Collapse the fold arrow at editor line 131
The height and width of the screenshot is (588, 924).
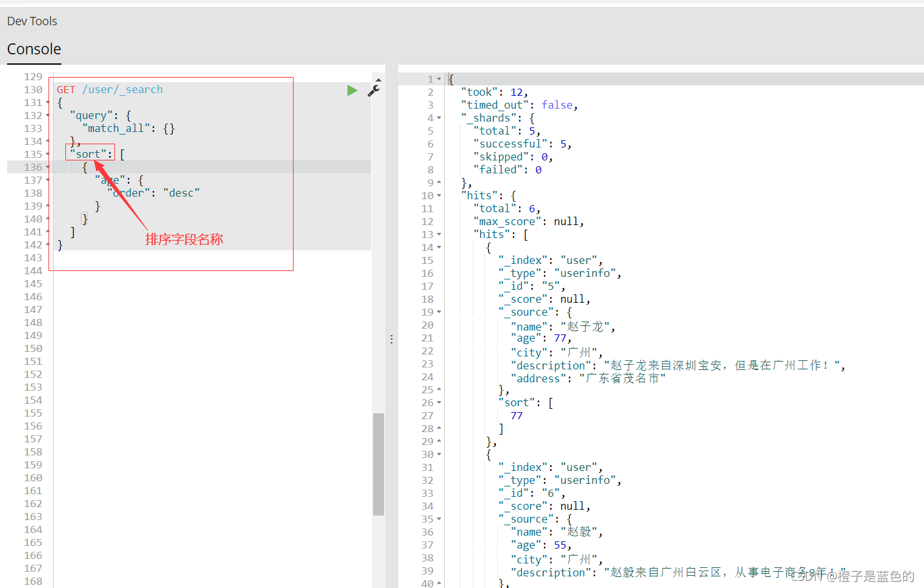[x=48, y=103]
